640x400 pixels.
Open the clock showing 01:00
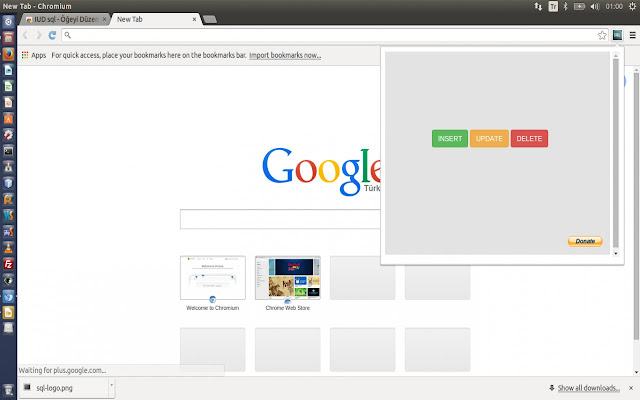click(x=614, y=6)
